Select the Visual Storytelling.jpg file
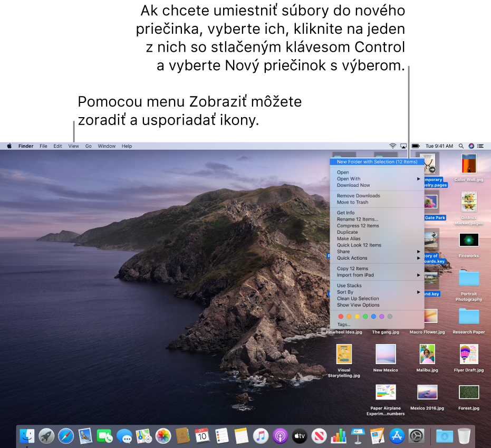The image size is (491, 448). (344, 361)
